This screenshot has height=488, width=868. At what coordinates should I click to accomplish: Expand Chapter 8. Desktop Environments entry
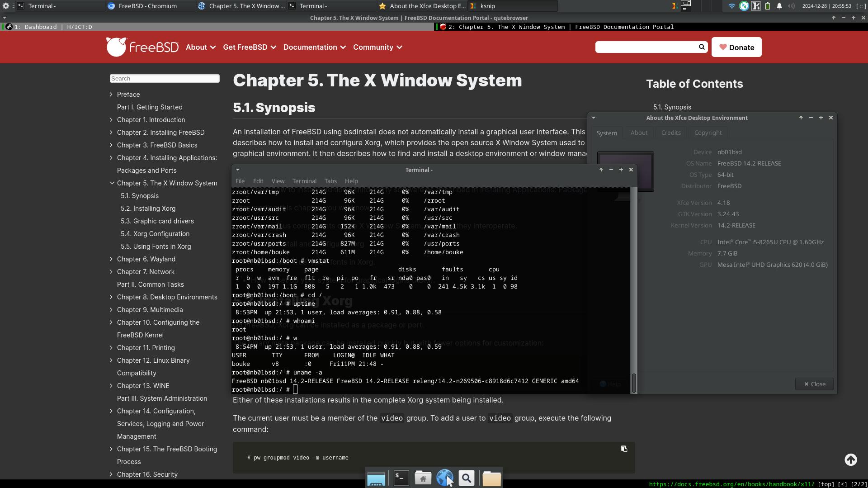(111, 297)
